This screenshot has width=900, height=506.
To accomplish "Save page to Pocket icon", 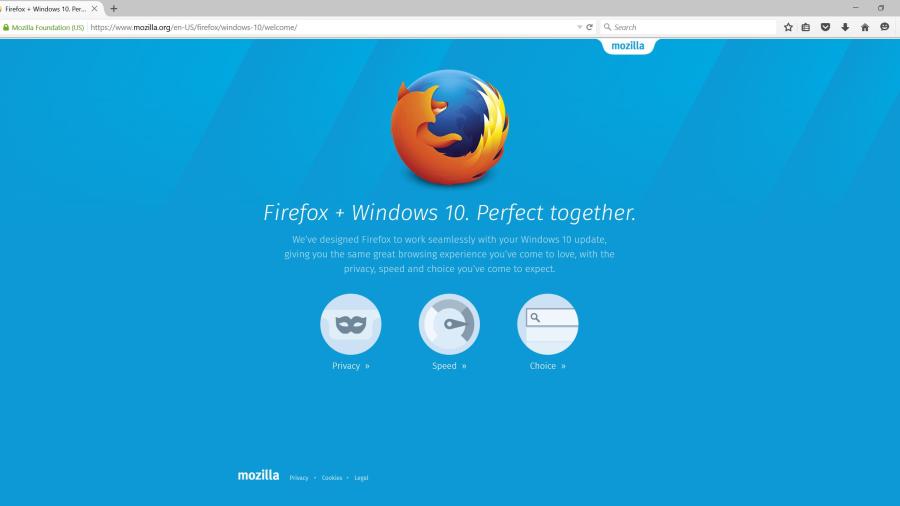I will tap(825, 27).
